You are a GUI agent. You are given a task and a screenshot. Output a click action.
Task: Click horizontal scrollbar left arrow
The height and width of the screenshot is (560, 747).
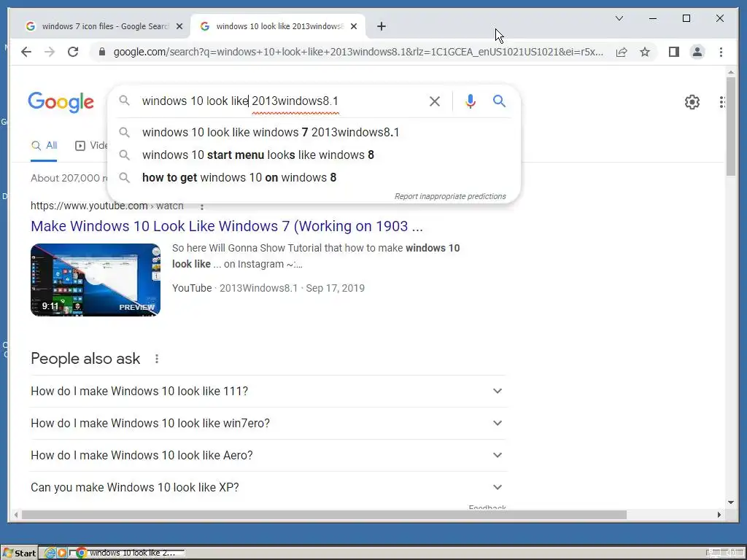[16, 515]
